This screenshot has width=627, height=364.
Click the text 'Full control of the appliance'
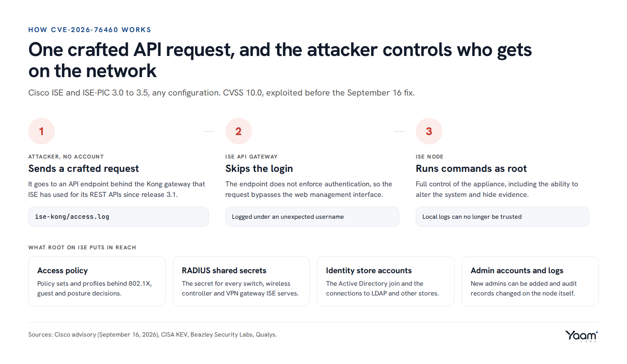click(x=497, y=189)
